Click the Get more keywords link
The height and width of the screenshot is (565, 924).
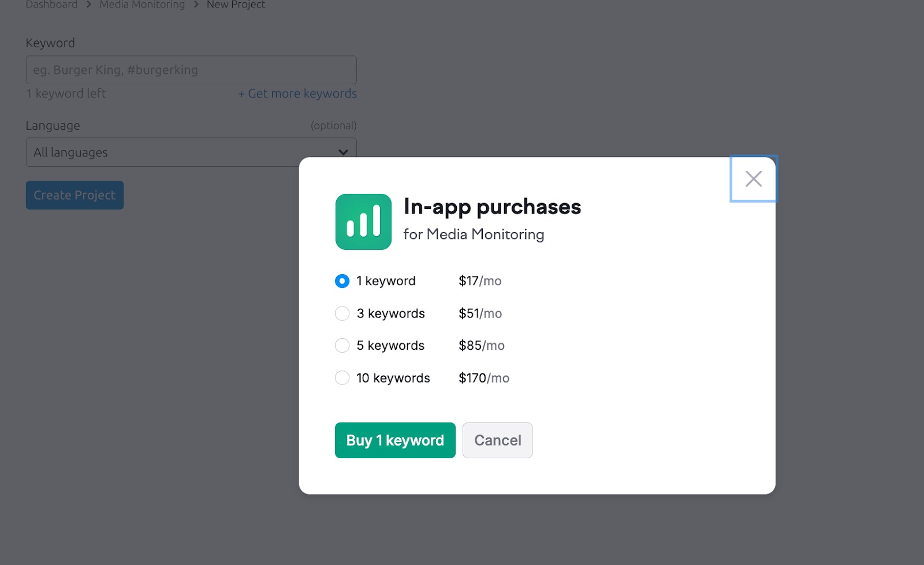(x=297, y=93)
